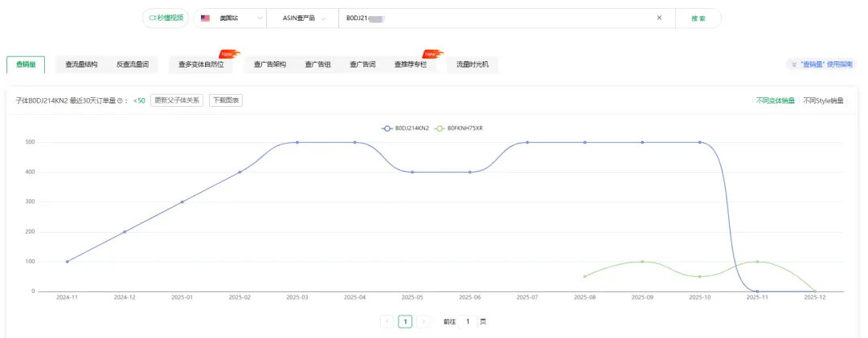868x338 pixels.
Task: Open the 查流量结构 tab
Action: pos(81,64)
